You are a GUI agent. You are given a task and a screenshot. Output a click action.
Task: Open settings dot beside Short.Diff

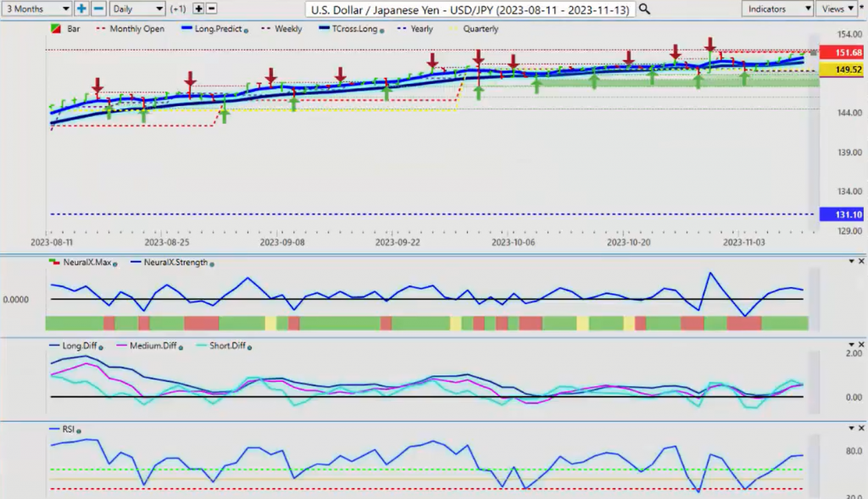click(x=250, y=348)
